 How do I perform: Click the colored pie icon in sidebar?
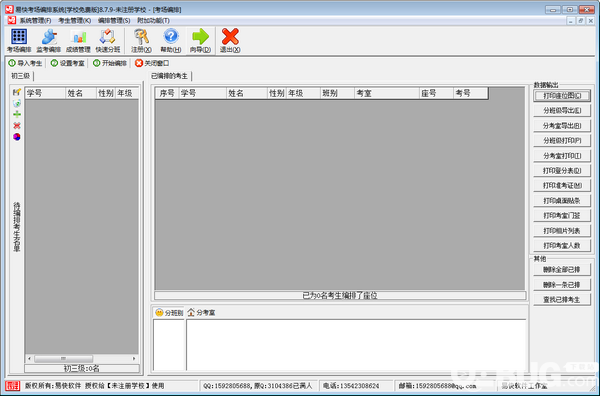[x=17, y=137]
